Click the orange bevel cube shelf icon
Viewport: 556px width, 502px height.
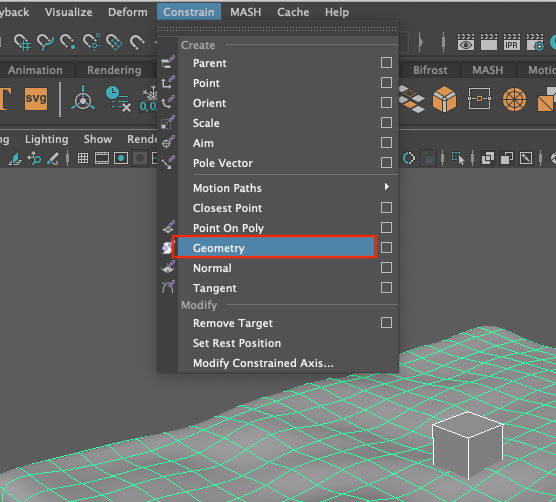point(444,99)
